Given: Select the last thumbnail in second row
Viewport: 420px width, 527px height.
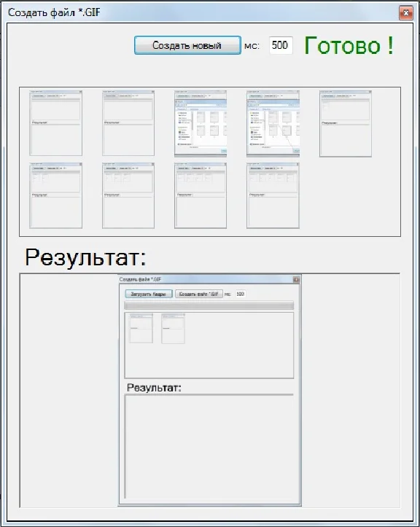Looking at the screenshot, I should 273,195.
